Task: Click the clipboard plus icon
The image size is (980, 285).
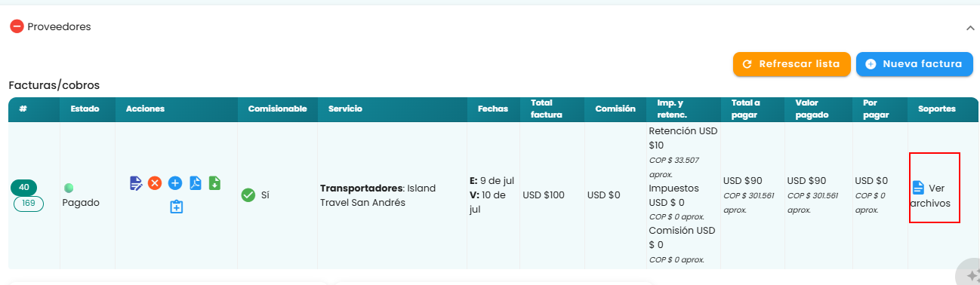Action: pyautogui.click(x=177, y=207)
